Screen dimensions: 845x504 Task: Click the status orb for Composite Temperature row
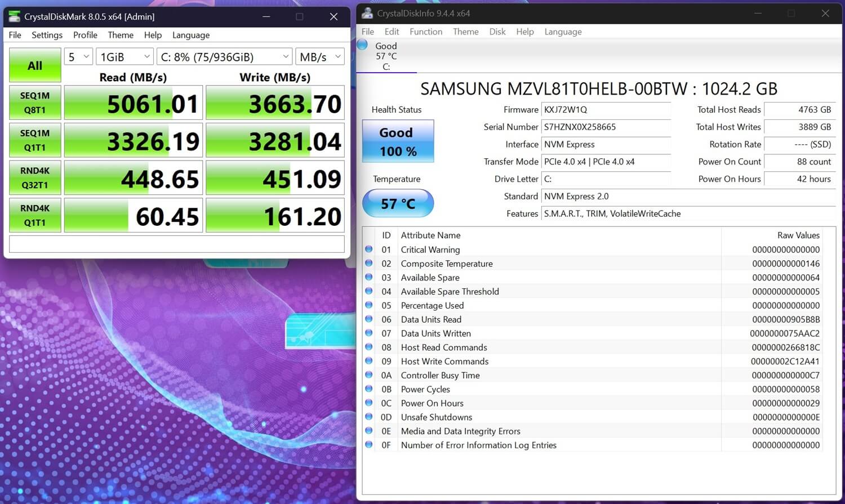click(x=369, y=263)
